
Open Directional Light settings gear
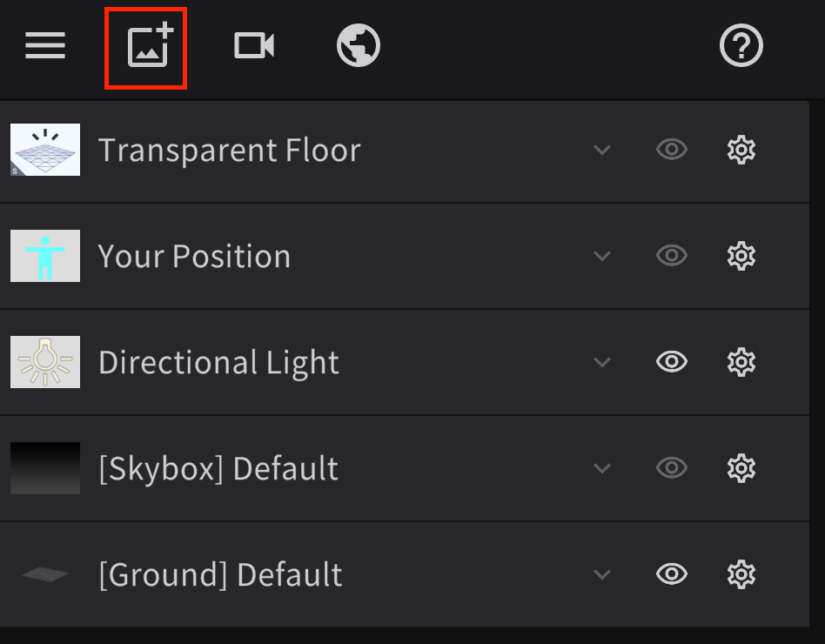(x=741, y=362)
